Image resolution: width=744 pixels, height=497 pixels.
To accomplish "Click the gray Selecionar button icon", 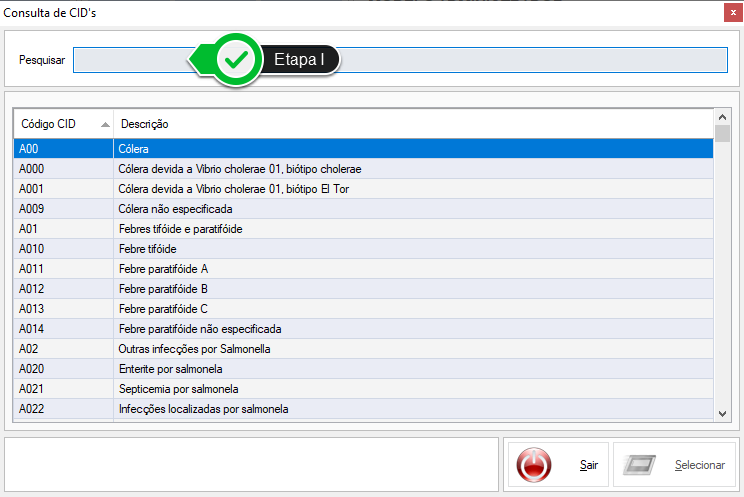I will (x=639, y=465).
